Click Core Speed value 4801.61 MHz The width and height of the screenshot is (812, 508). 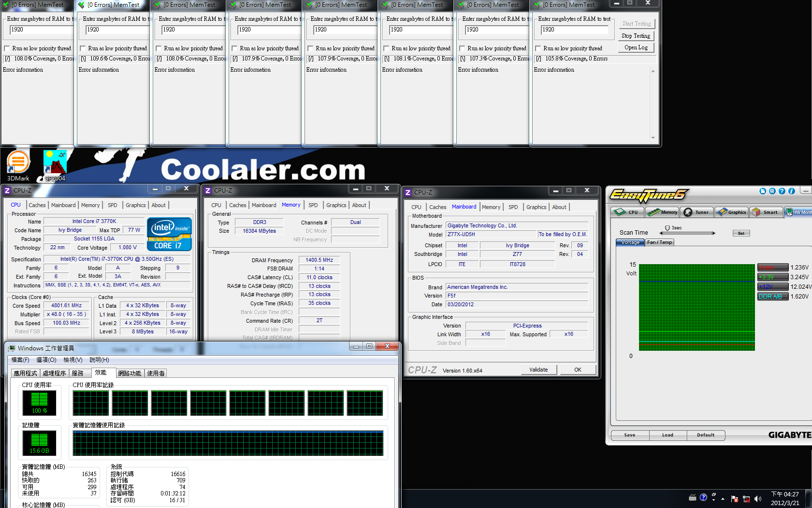[67, 305]
